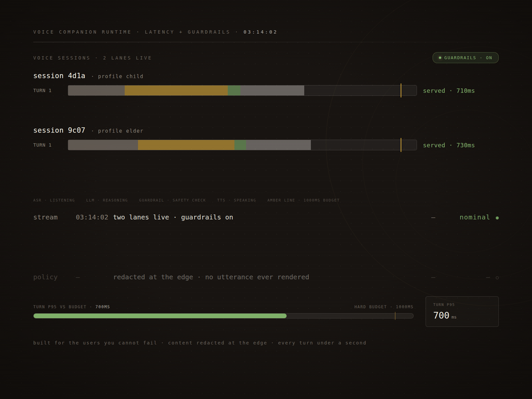Click the grey TTS segment after guardrail in 9c07

(x=278, y=145)
